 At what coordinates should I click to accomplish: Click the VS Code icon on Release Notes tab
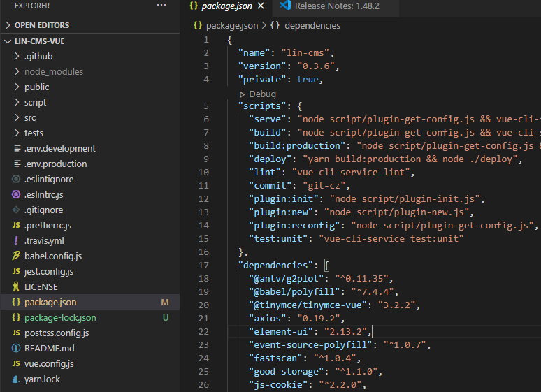(285, 5)
